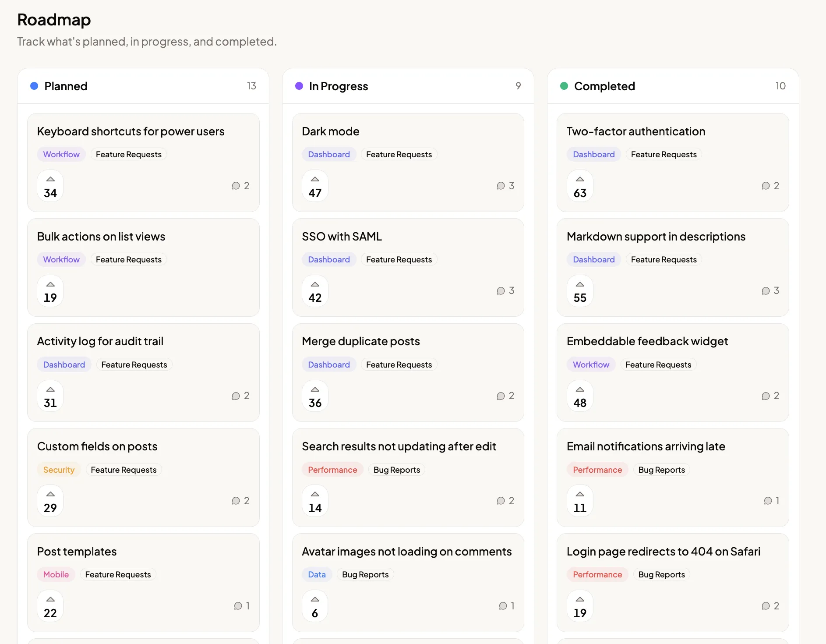Open the Dark mode post title
The width and height of the screenshot is (826, 644).
331,131
